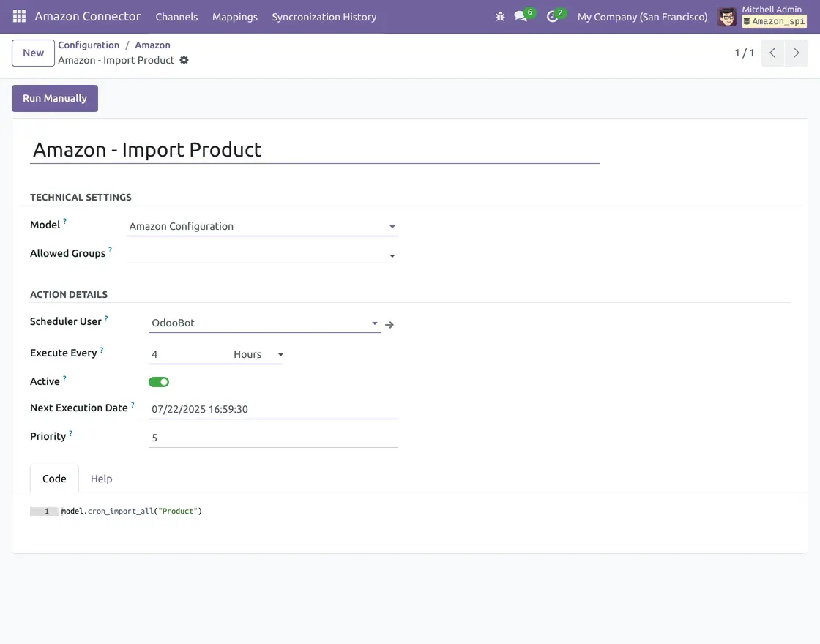Open Scheduler User record via arrow icon
The width and height of the screenshot is (820, 644).
tap(389, 324)
